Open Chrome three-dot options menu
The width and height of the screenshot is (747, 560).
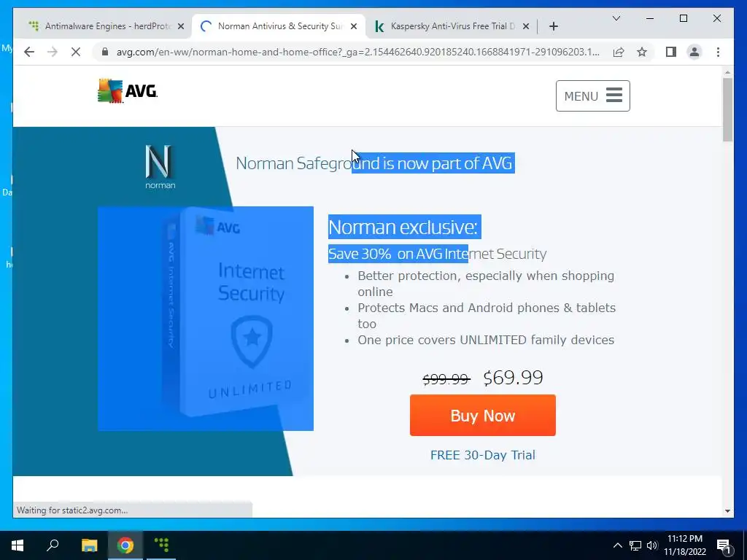(718, 52)
